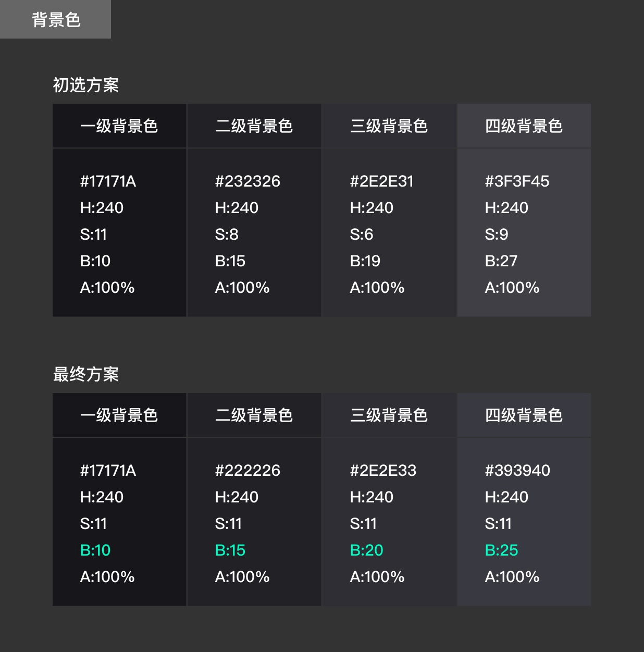Select the initial 三级背景色 header cell
The width and height of the screenshot is (644, 652).
pyautogui.click(x=389, y=126)
